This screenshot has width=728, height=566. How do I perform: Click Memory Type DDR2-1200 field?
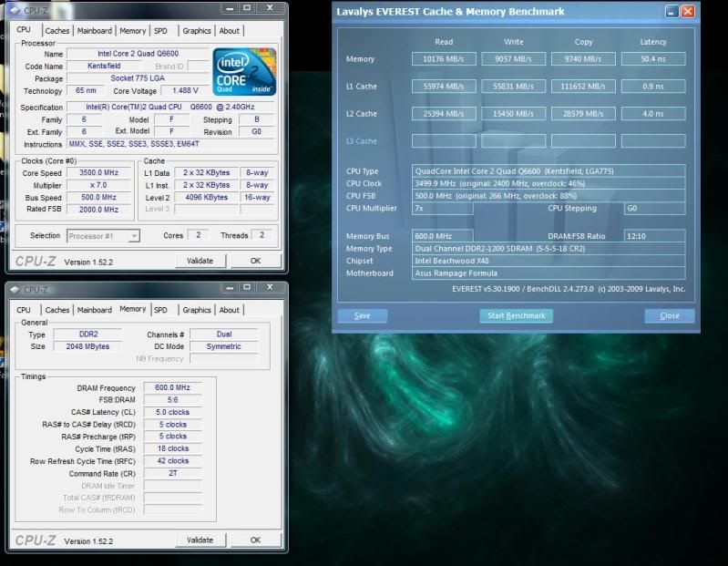(x=549, y=249)
